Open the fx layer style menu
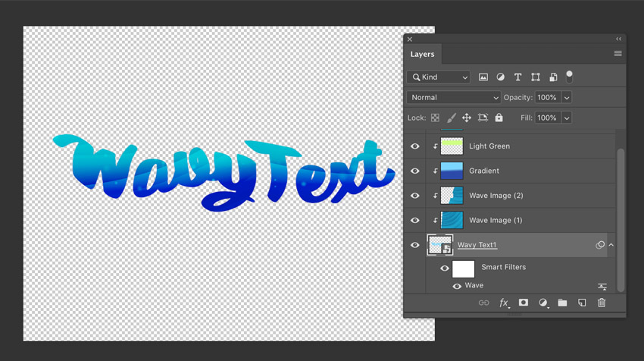Screen dimensions: 644x361 [503, 303]
